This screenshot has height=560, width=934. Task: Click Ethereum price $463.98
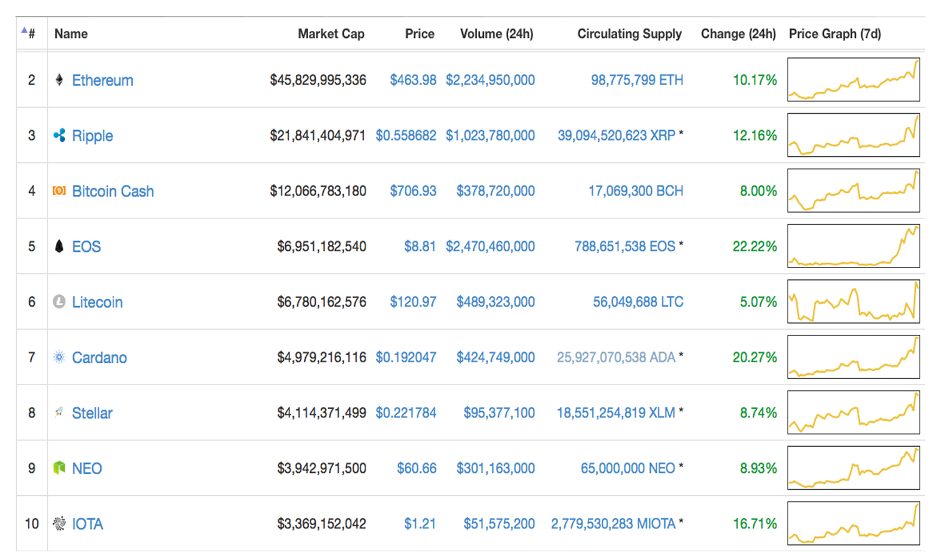tap(413, 80)
